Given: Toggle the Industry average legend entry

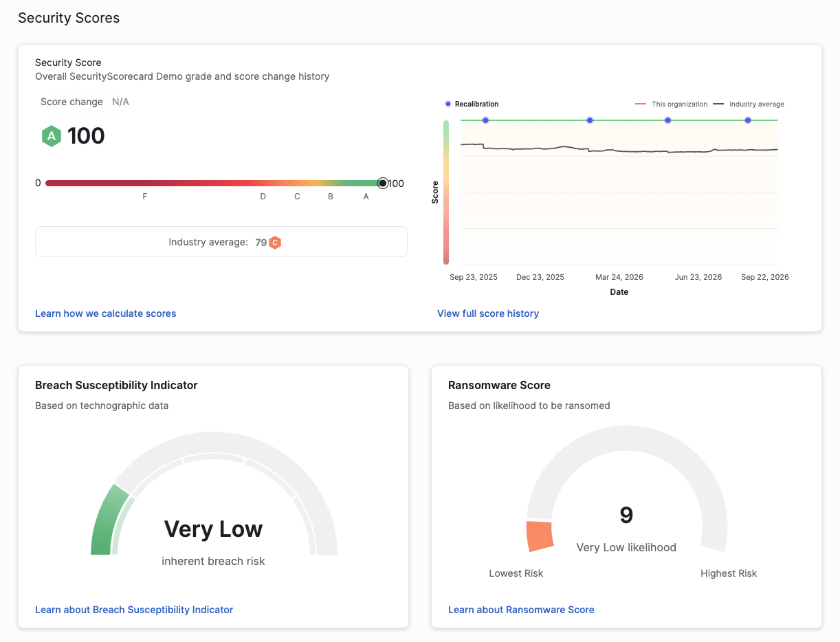Looking at the screenshot, I should pyautogui.click(x=749, y=104).
